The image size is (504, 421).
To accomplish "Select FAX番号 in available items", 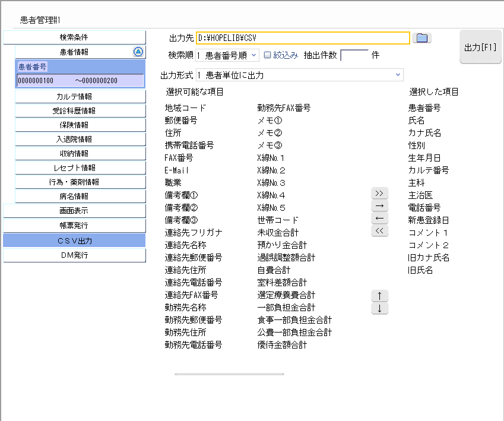I will [179, 158].
